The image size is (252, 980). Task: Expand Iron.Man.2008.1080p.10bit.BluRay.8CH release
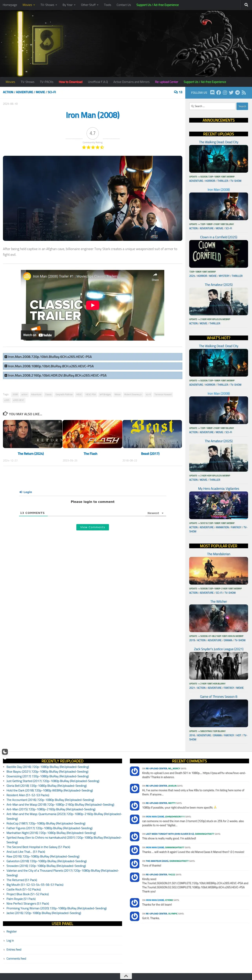(92, 366)
